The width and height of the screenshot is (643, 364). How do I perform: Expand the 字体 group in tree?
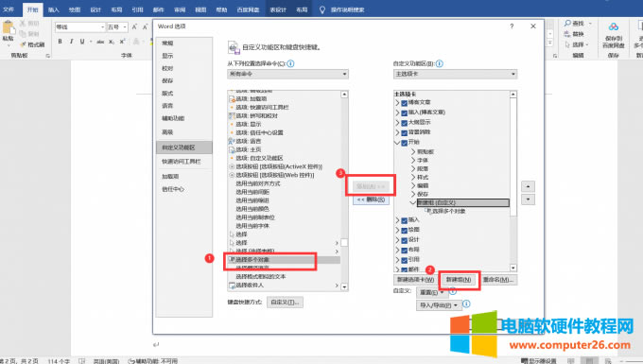click(x=413, y=161)
